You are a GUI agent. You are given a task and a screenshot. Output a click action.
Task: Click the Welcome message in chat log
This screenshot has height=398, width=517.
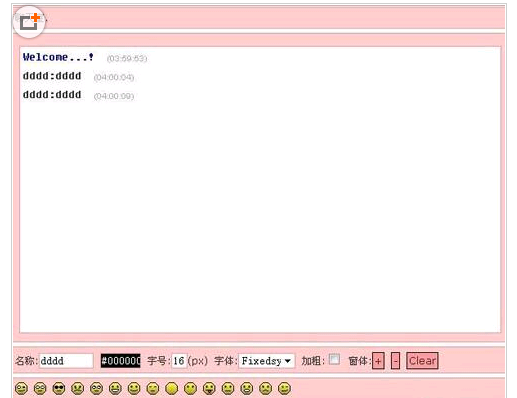click(58, 57)
